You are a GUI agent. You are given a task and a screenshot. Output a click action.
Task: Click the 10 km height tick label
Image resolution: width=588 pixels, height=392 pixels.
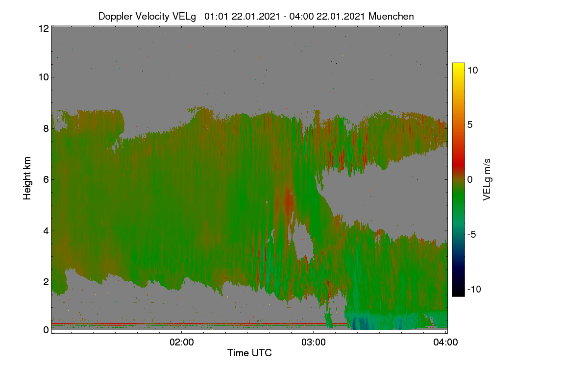pyautogui.click(x=43, y=77)
